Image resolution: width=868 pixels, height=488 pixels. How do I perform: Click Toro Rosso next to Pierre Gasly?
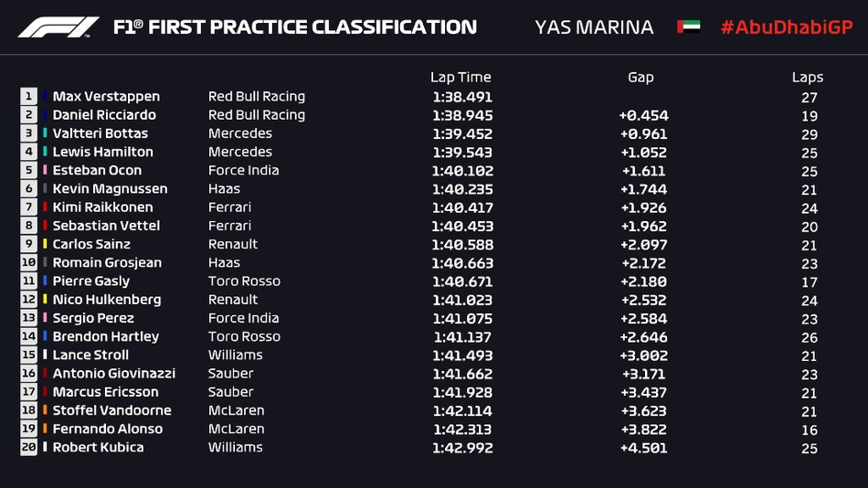[244, 281]
